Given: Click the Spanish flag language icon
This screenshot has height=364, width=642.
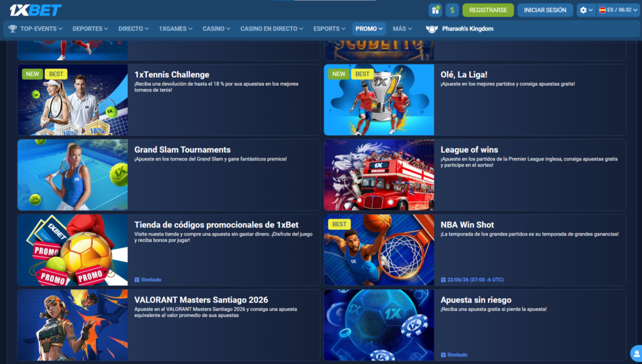Looking at the screenshot, I should point(603,10).
